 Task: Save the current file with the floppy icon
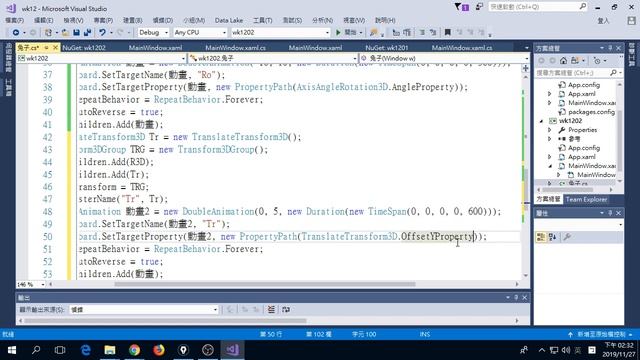coord(76,32)
